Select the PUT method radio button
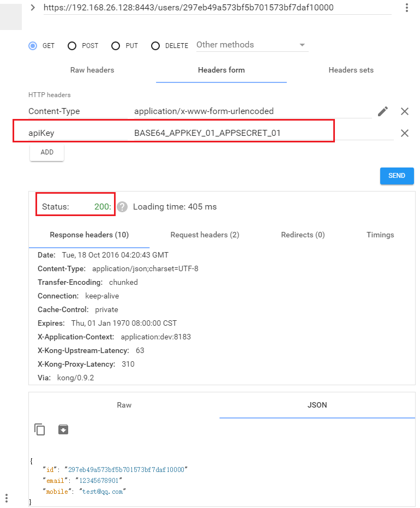Image resolution: width=420 pixels, height=508 pixels. tap(116, 46)
